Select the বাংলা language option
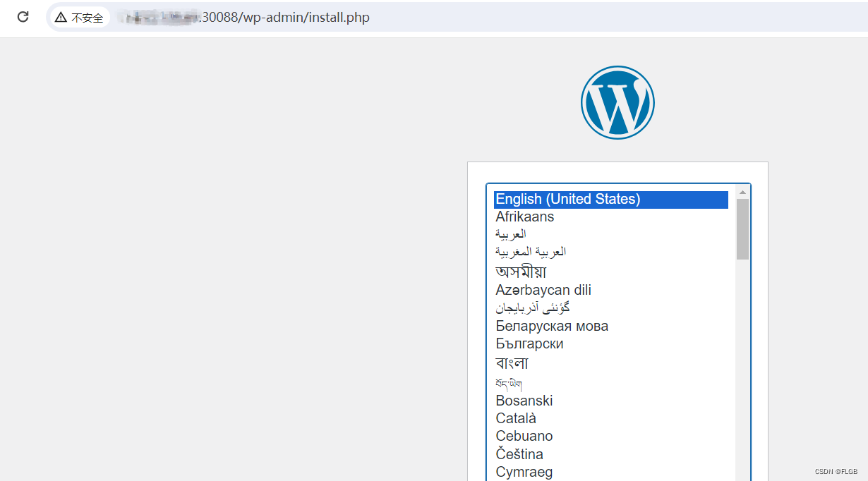 click(x=611, y=363)
